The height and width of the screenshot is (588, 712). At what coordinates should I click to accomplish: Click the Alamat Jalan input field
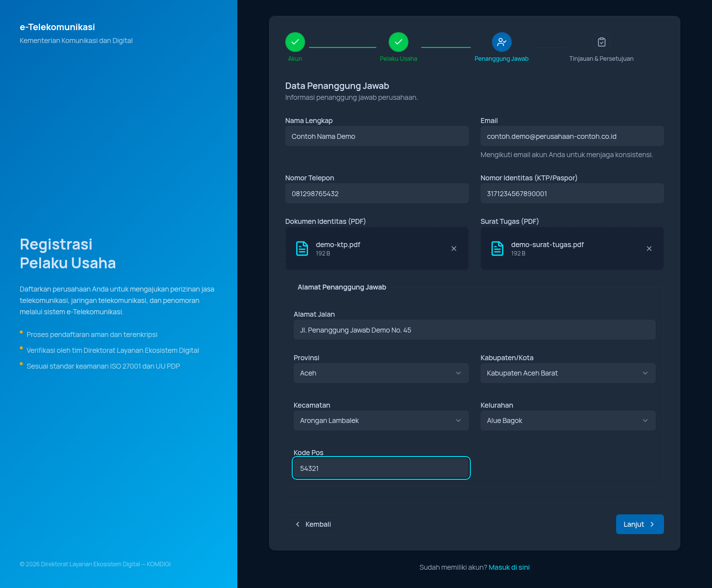(x=475, y=330)
